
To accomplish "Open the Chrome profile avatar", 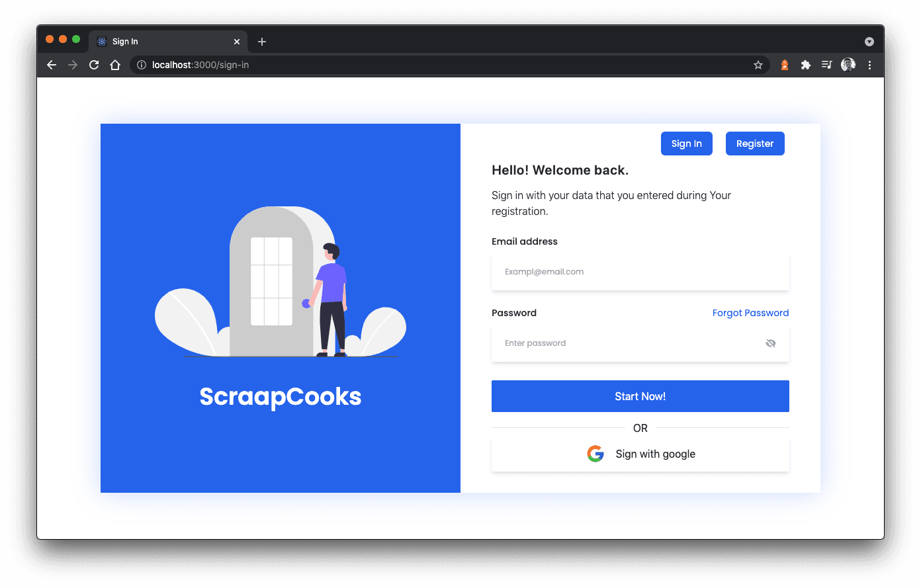I will tap(848, 65).
